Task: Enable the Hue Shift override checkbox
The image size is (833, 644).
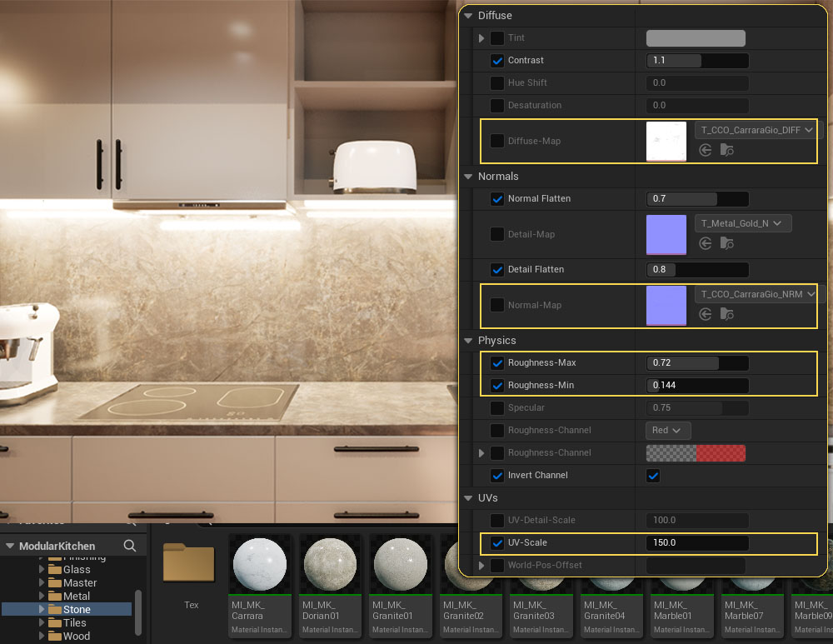Action: point(497,83)
